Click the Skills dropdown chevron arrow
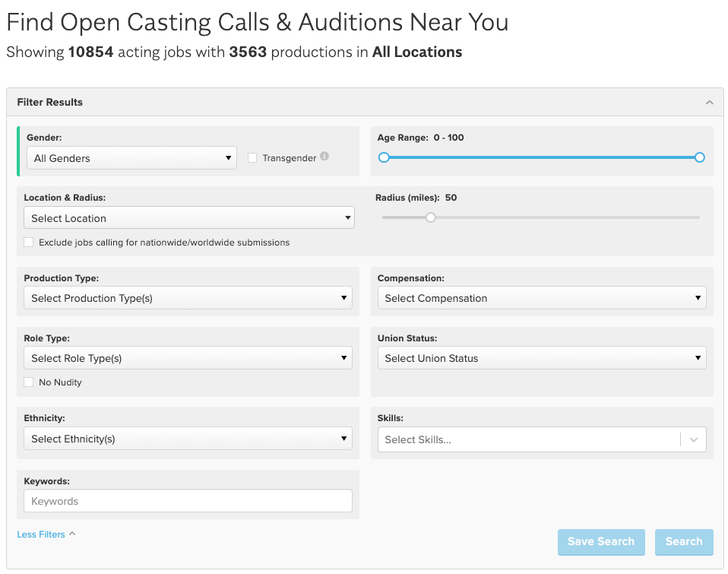The image size is (728, 574). 693,439
